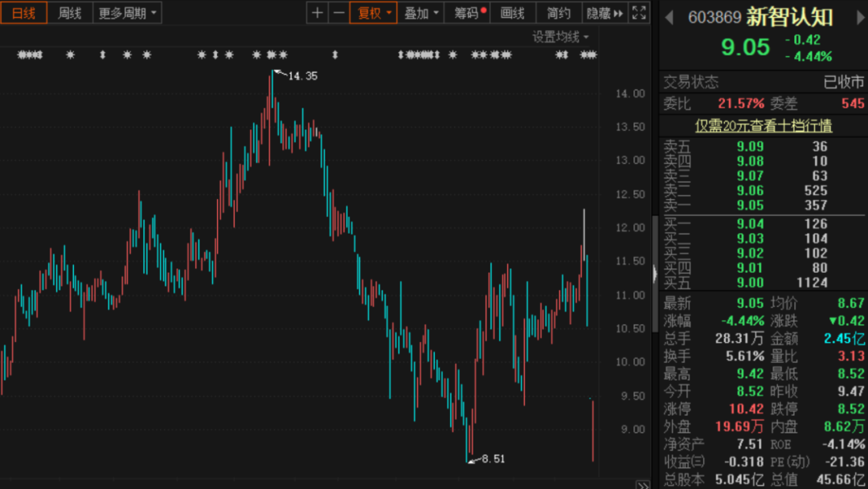Click 量比 value 3.13
The width and height of the screenshot is (868, 489).
(851, 356)
